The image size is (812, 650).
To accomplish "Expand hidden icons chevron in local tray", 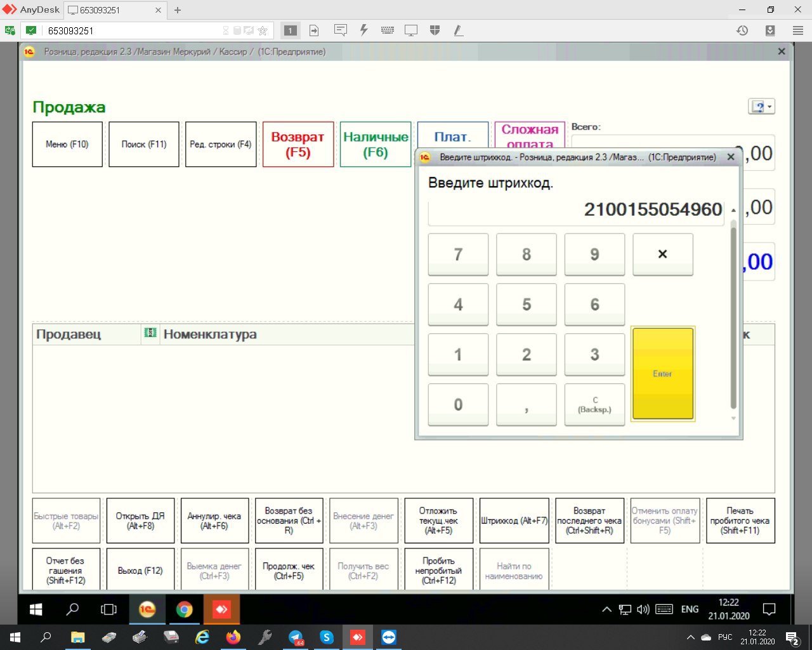I will pos(690,637).
